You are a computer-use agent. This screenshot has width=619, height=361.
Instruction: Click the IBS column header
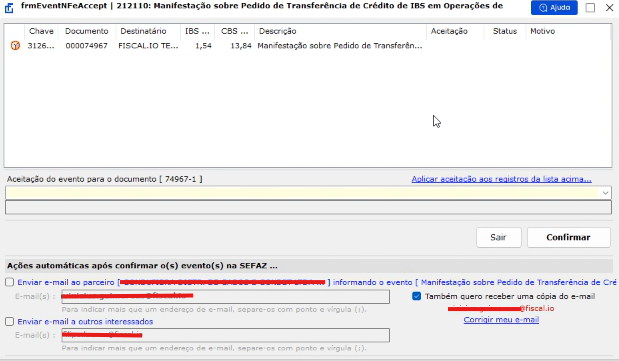tap(197, 31)
